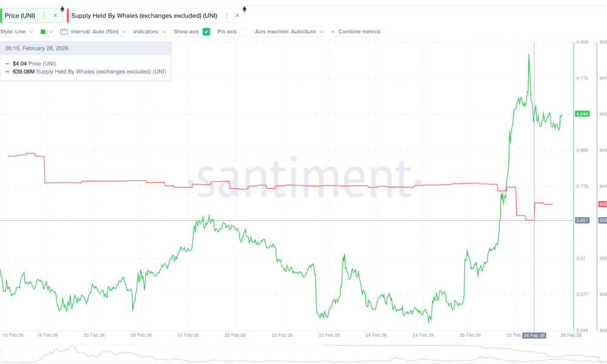Image resolution: width=607 pixels, height=364 pixels.
Task: Remove the Price (UNI) metric
Action: tap(55, 15)
